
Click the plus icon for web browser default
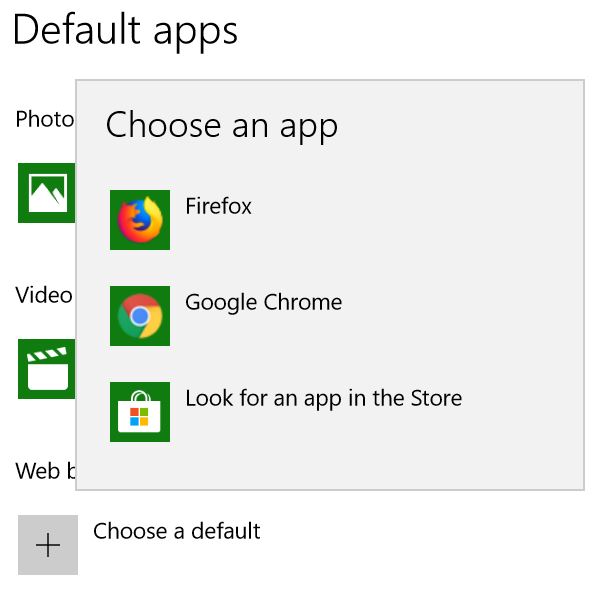[48, 545]
